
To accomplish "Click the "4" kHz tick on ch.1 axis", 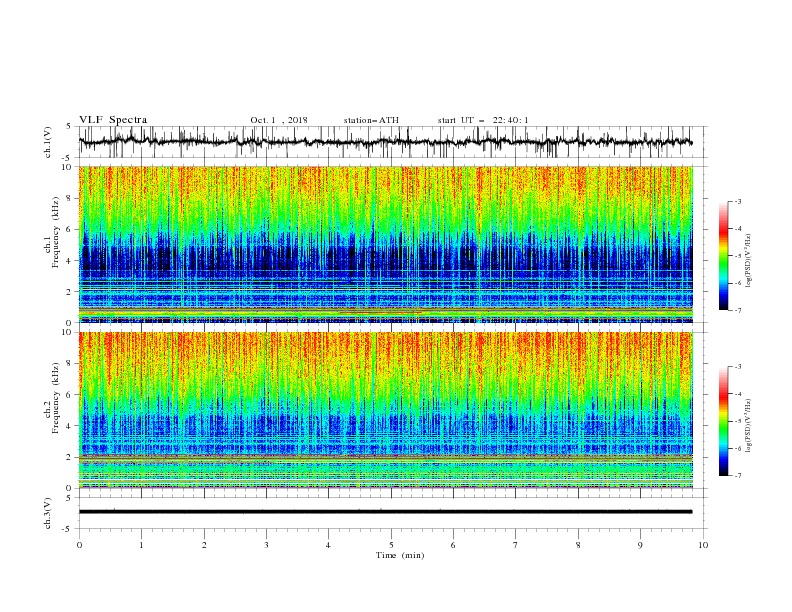I will coord(70,261).
